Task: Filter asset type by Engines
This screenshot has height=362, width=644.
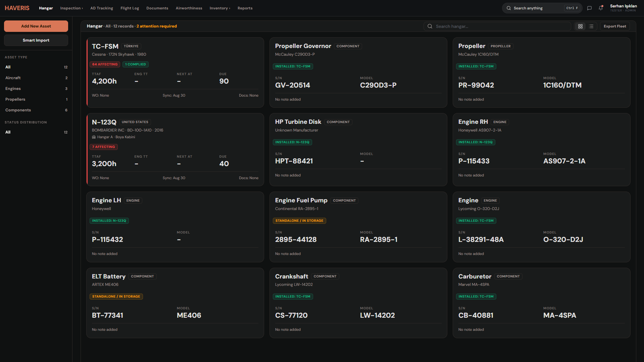Action: point(36,89)
